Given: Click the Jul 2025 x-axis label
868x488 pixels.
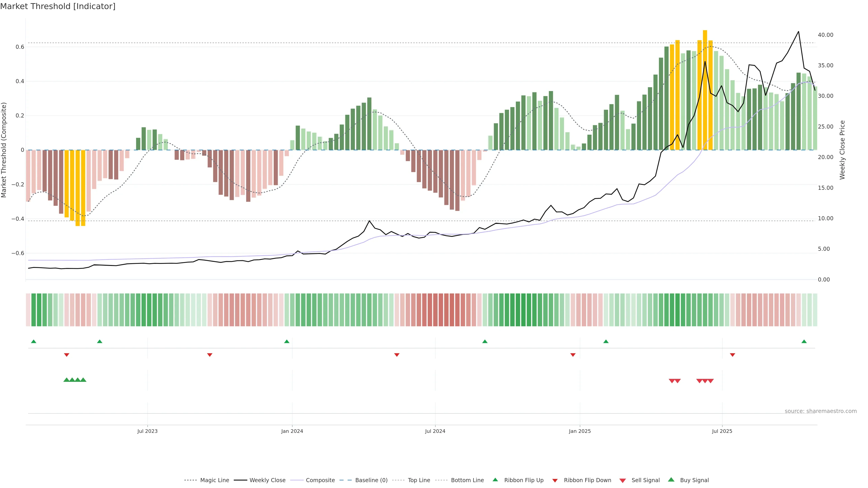Looking at the screenshot, I should [722, 431].
